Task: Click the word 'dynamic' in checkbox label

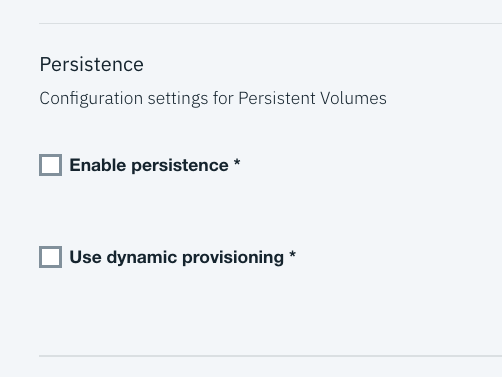Action: click(142, 258)
